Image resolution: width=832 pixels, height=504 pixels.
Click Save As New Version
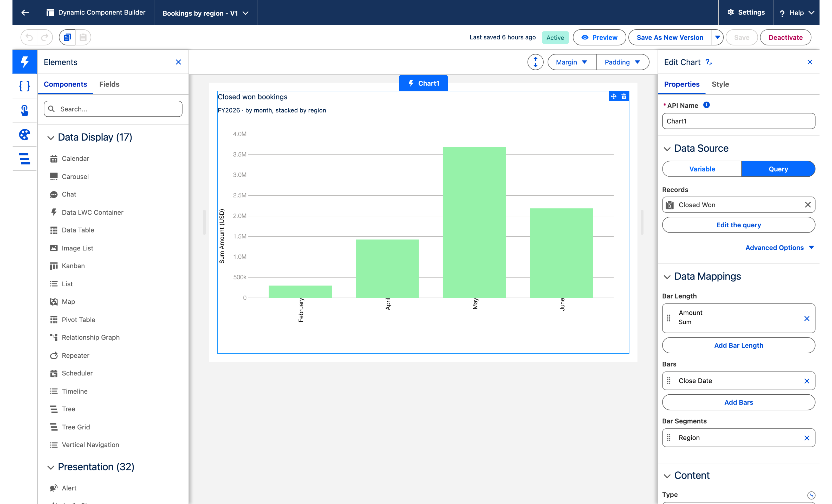pyautogui.click(x=670, y=37)
